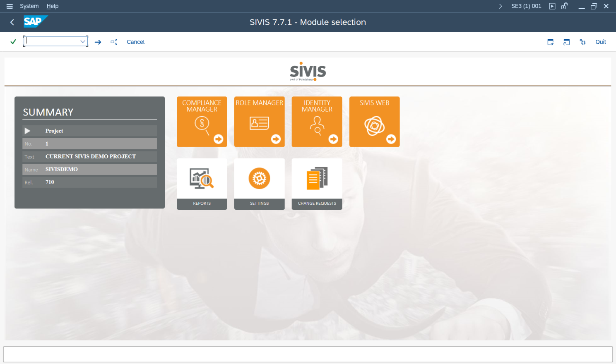Image resolution: width=616 pixels, height=364 pixels.
Task: Open the Role Manager module tile
Action: point(259,122)
